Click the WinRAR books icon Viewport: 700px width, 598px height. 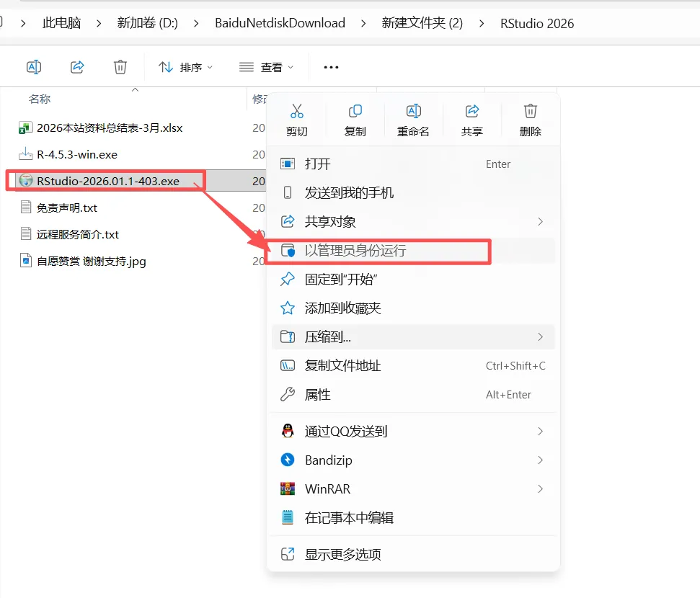[288, 489]
